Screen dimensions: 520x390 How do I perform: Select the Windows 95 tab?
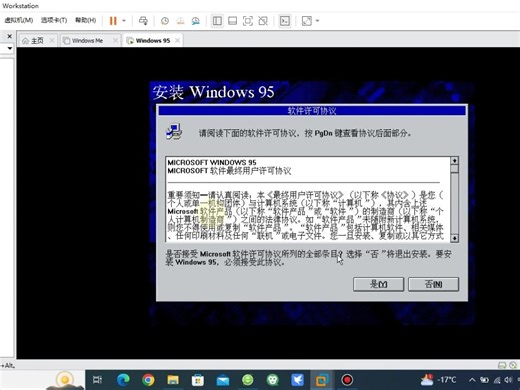153,41
